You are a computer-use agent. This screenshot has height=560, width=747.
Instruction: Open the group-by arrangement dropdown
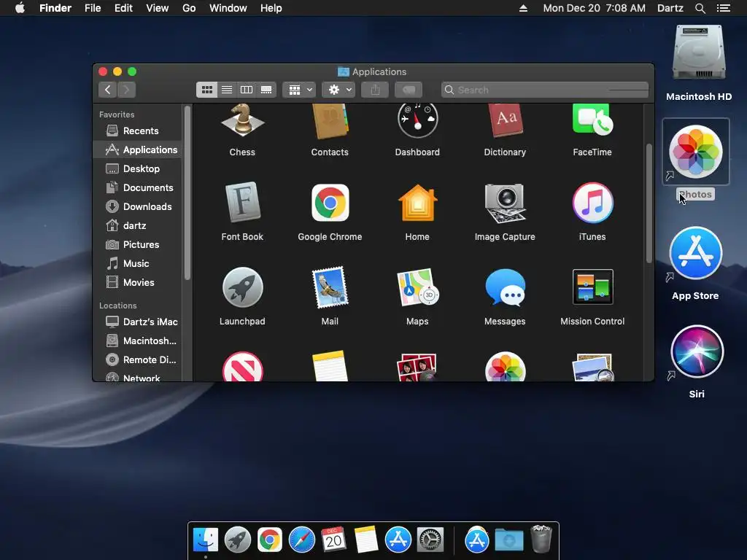299,90
